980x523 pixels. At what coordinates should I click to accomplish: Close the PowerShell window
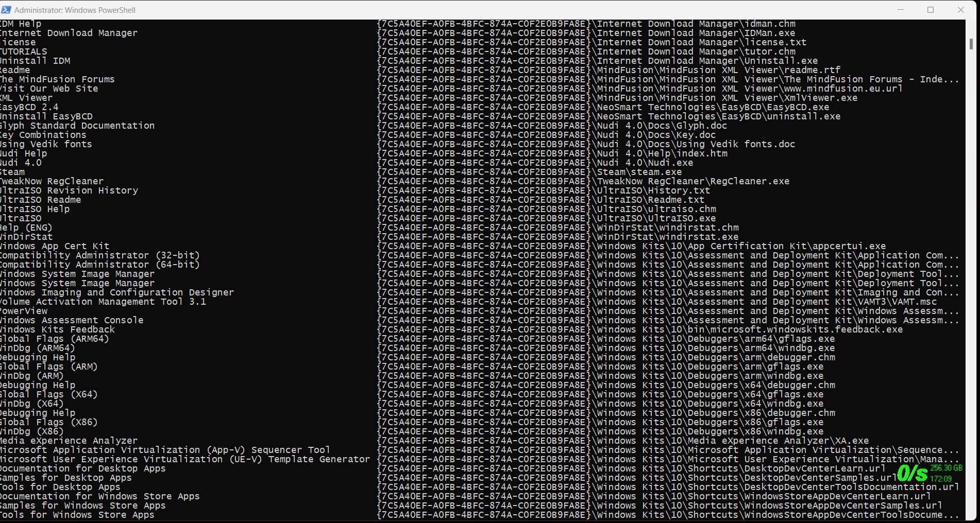[961, 10]
